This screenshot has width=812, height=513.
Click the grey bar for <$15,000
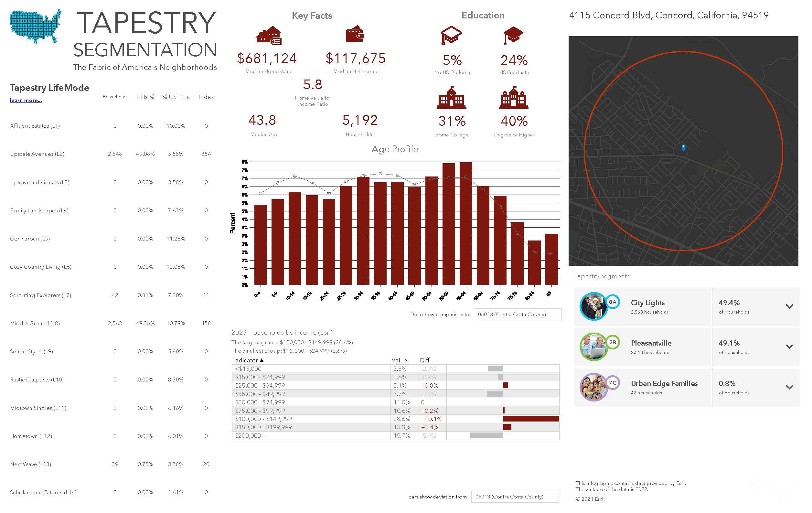pos(495,369)
